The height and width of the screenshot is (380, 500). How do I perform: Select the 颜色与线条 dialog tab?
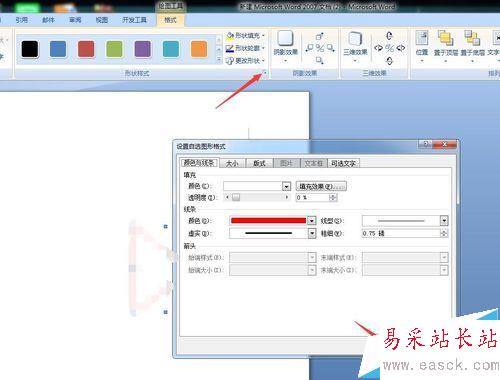click(x=199, y=163)
